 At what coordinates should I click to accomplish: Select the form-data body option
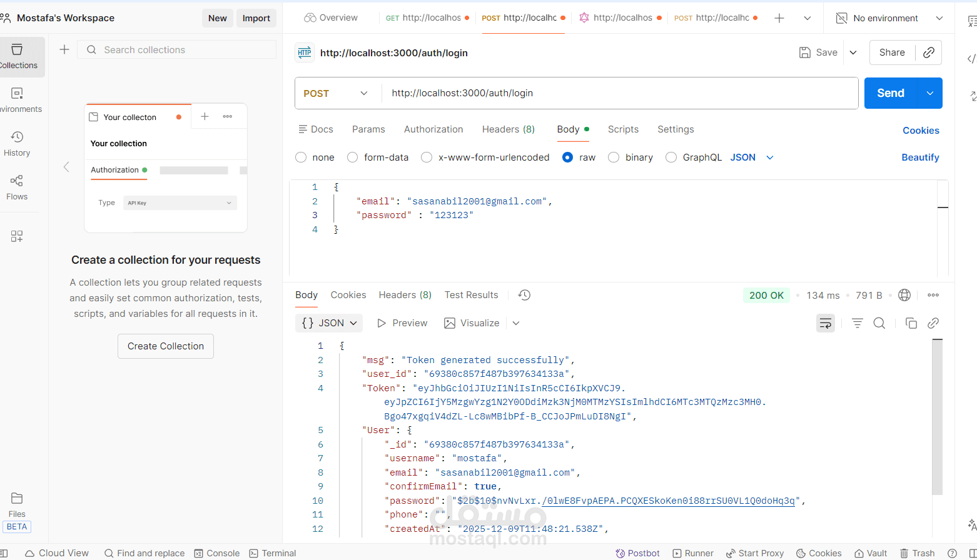[353, 157]
